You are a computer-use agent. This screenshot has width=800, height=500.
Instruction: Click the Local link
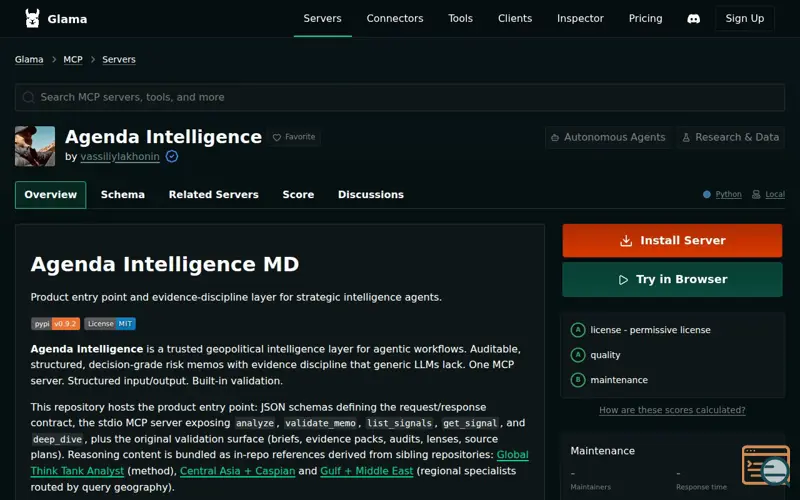coord(775,194)
